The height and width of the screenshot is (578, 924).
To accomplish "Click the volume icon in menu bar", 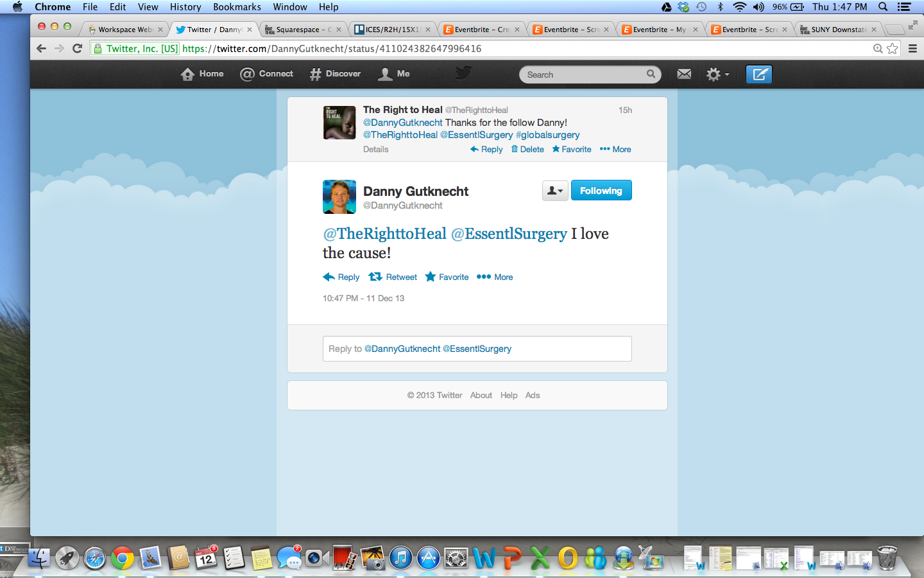I will (x=758, y=7).
